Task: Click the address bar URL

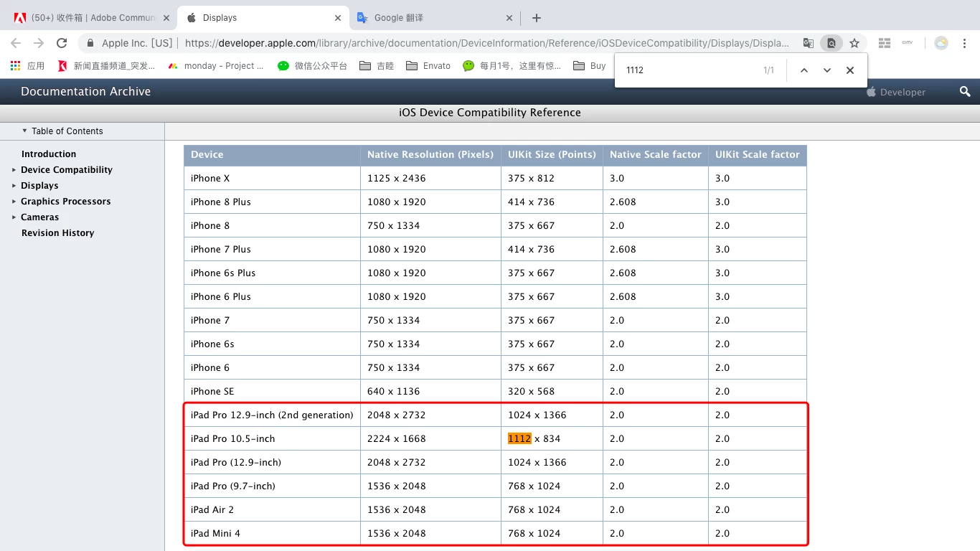Action: point(486,43)
